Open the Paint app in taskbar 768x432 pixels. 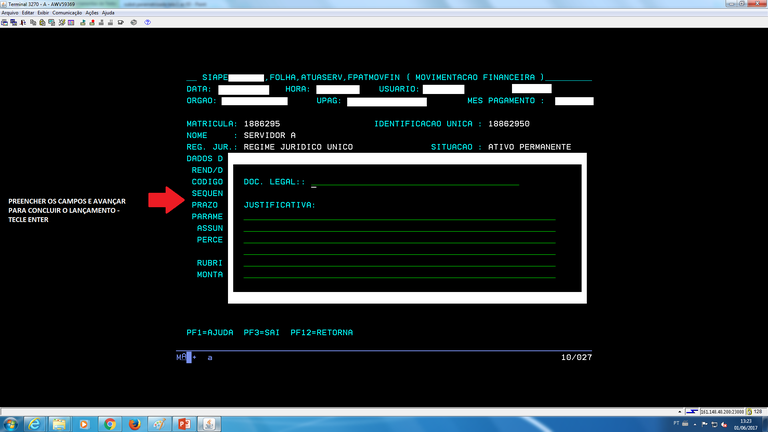point(159,424)
